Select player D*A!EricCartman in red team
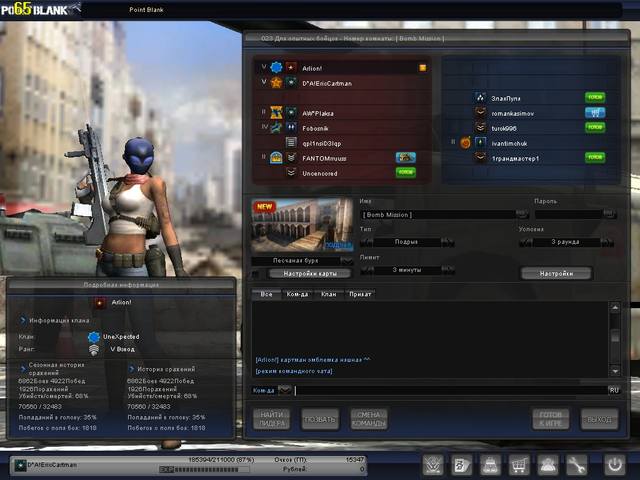The image size is (640, 480). (x=342, y=83)
